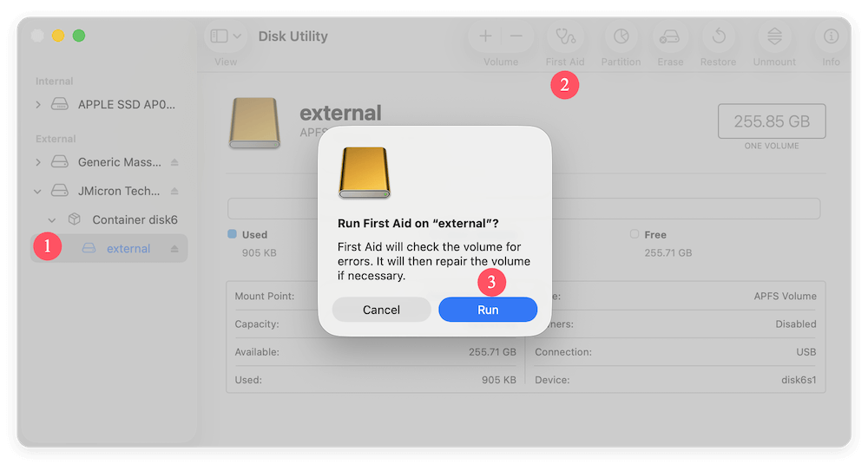Click the 'Capacity:' label

(257, 324)
